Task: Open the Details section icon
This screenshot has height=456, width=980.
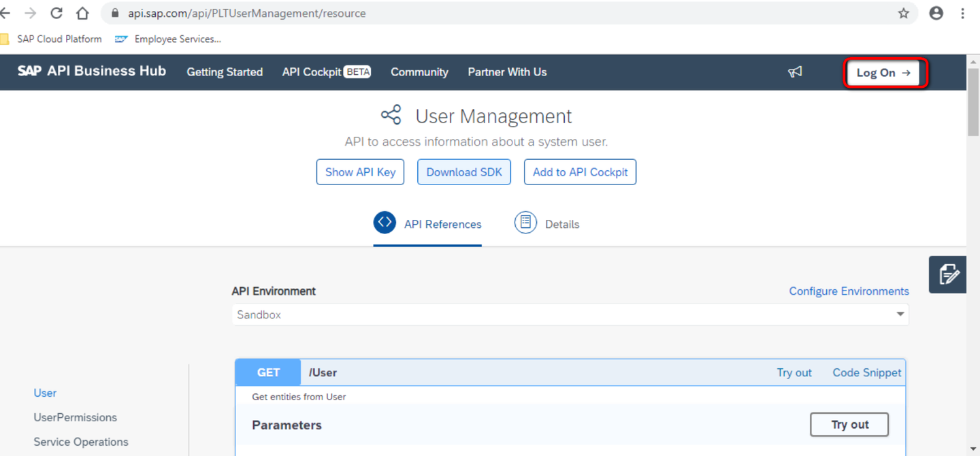Action: (525, 223)
